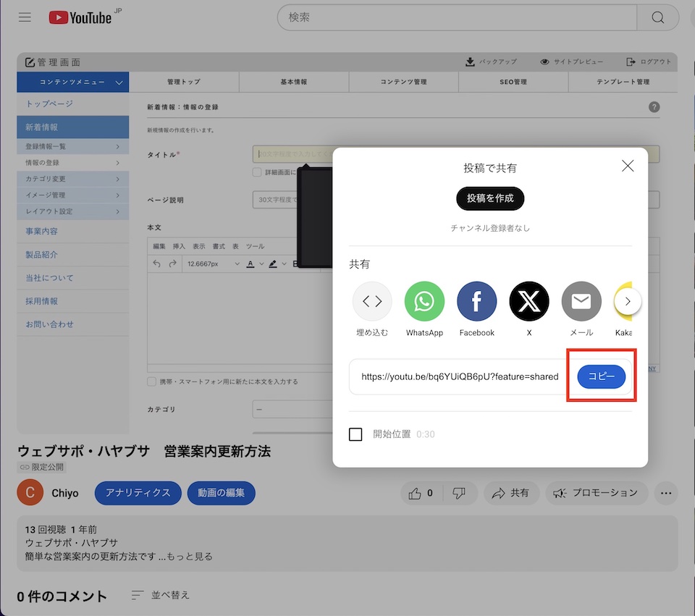Share the video via Facebook icon
Screen dimensions: 695x616
coord(476,301)
